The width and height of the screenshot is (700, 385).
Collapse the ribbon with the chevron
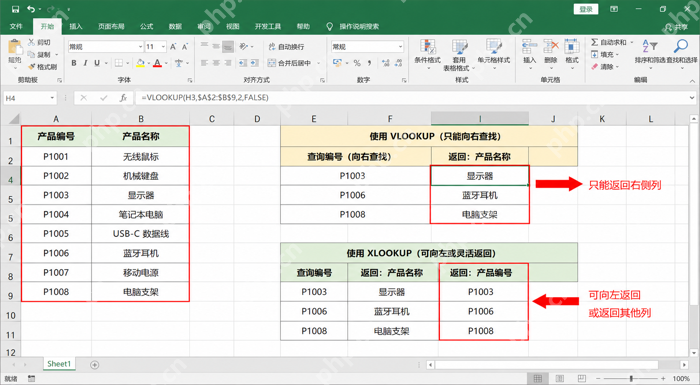(692, 81)
